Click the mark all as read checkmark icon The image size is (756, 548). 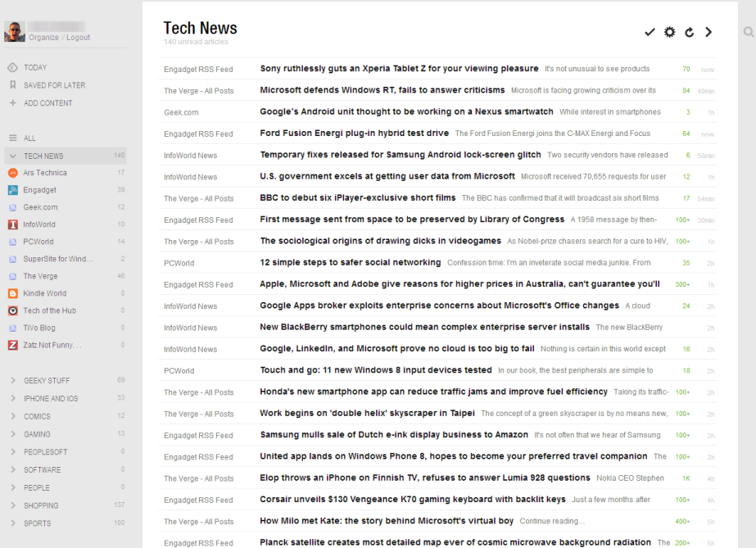click(650, 32)
